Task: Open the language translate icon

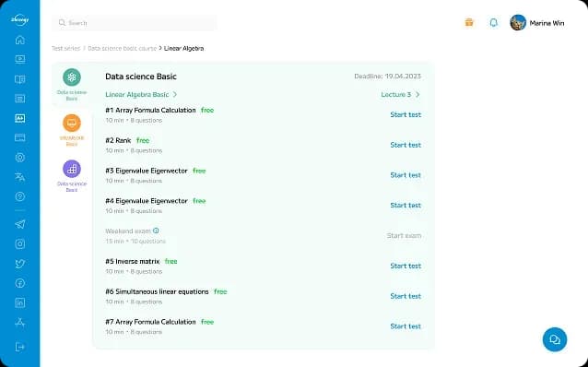Action: [x=20, y=177]
